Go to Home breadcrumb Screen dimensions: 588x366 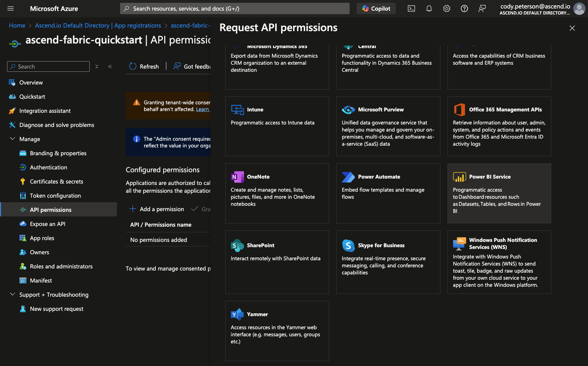coord(17,25)
